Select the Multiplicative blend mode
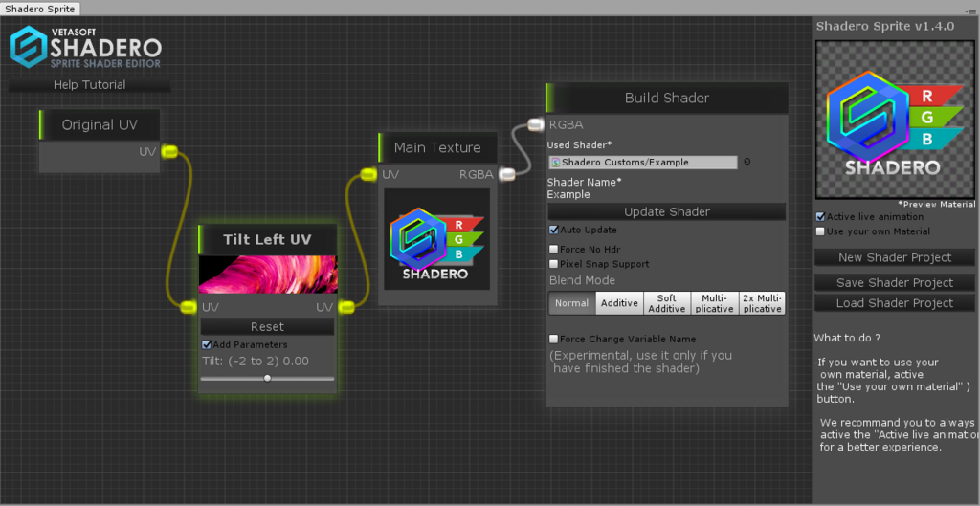 click(x=714, y=303)
